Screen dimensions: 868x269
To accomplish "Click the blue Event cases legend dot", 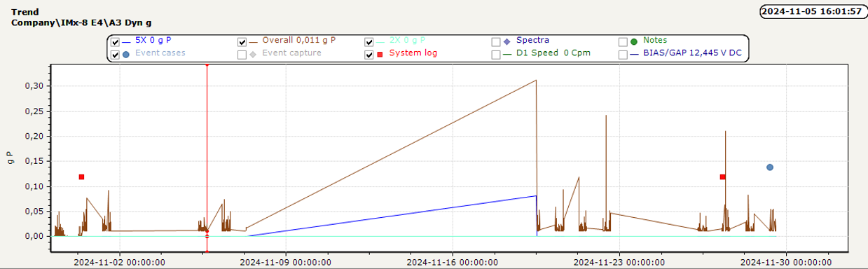I will (125, 54).
